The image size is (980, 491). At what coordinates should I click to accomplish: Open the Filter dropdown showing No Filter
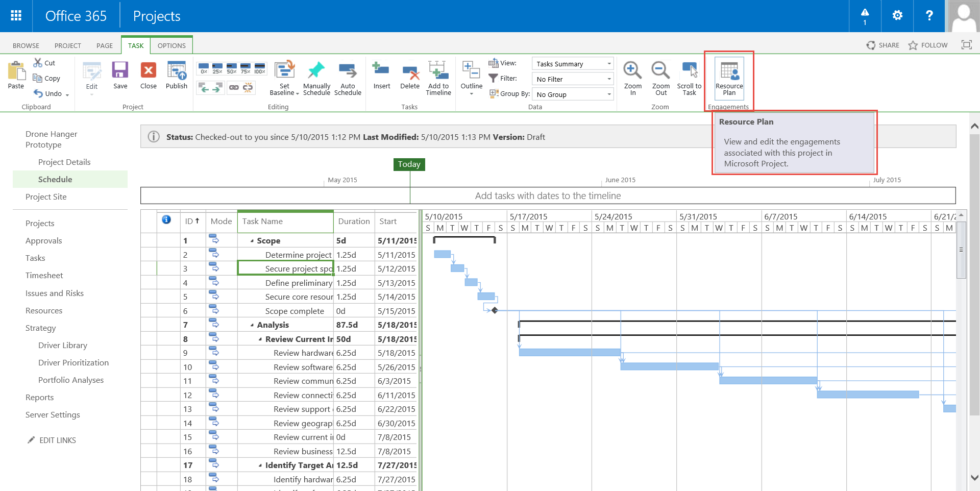[573, 79]
